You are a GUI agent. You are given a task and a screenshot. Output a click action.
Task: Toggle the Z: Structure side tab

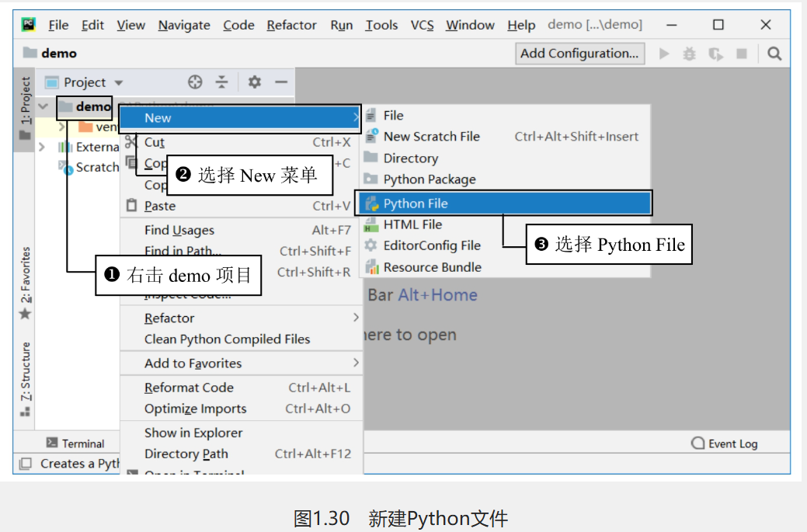25,379
